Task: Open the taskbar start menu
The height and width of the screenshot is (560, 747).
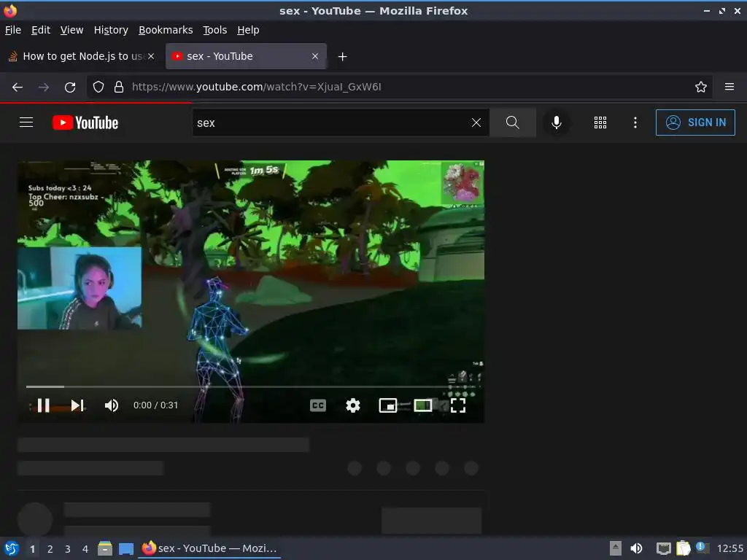Action: tap(12, 548)
